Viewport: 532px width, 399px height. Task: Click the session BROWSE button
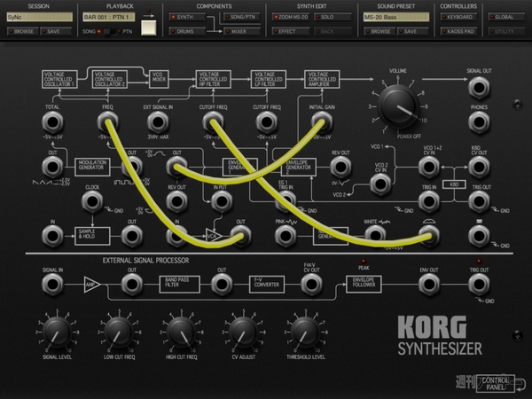[x=22, y=32]
